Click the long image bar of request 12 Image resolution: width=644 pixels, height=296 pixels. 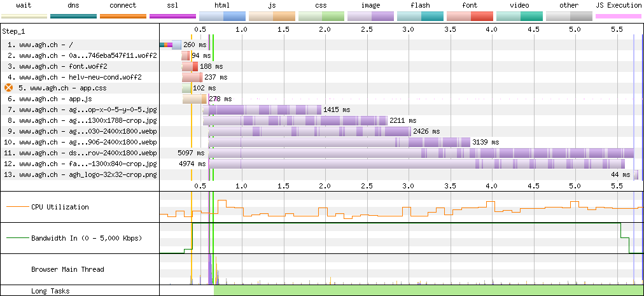(x=417, y=164)
